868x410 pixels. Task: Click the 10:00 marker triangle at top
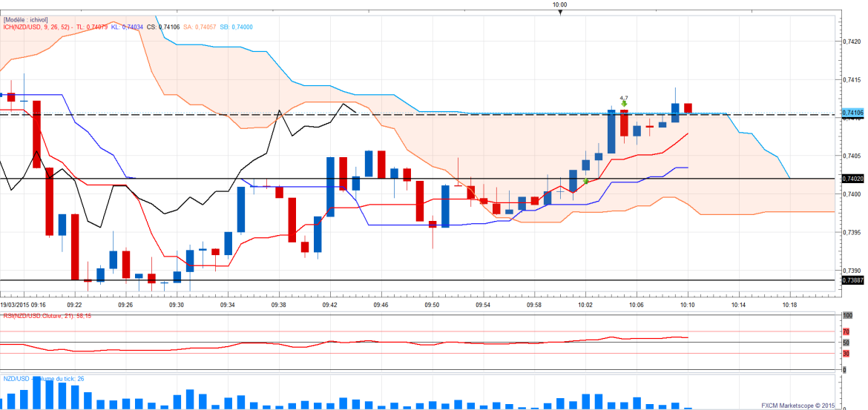click(x=560, y=12)
